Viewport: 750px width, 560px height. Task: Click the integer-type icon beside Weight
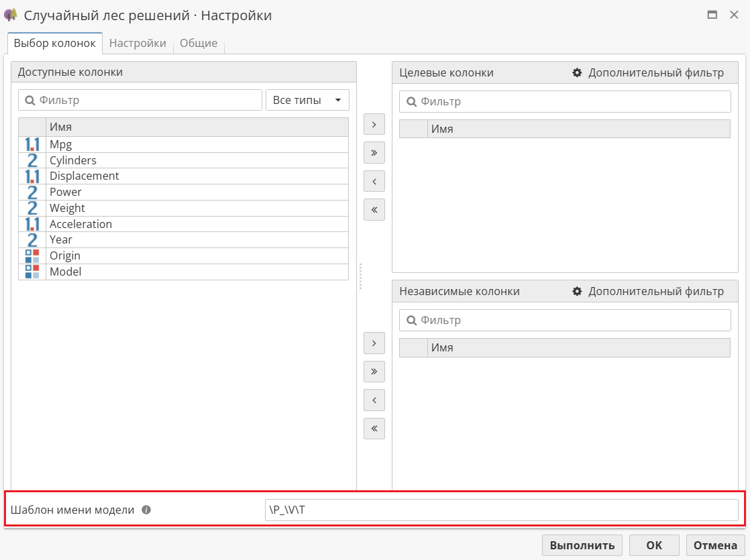pyautogui.click(x=32, y=208)
